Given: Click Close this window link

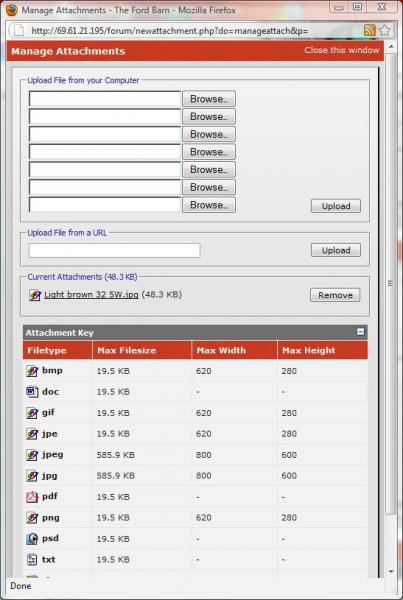Looking at the screenshot, I should [x=341, y=51].
